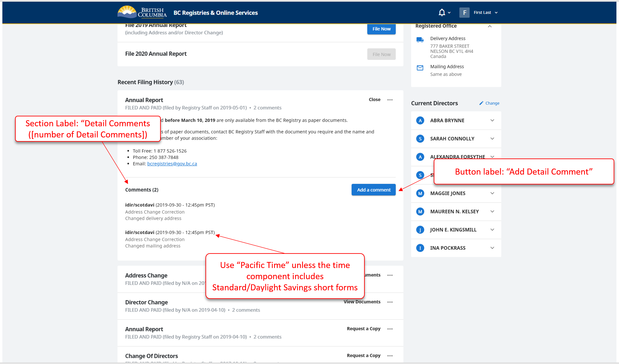Click the Toll Free phone number line
Screen dimensions: 619x364
(x=160, y=151)
